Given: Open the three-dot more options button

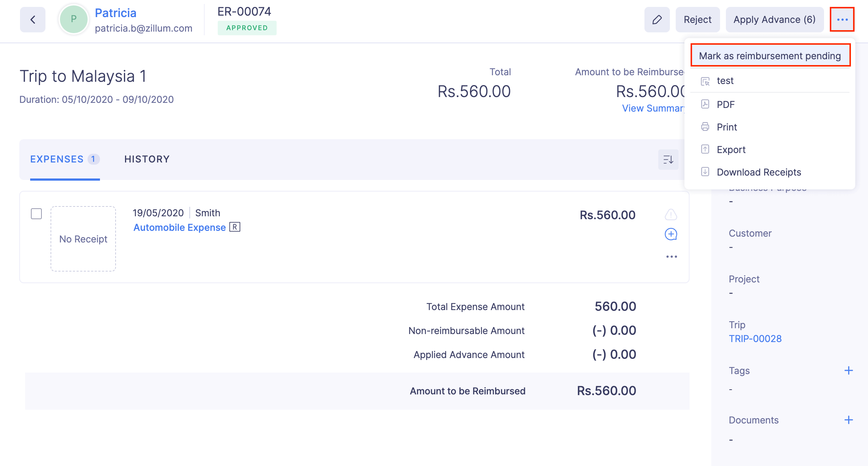Looking at the screenshot, I should (842, 20).
